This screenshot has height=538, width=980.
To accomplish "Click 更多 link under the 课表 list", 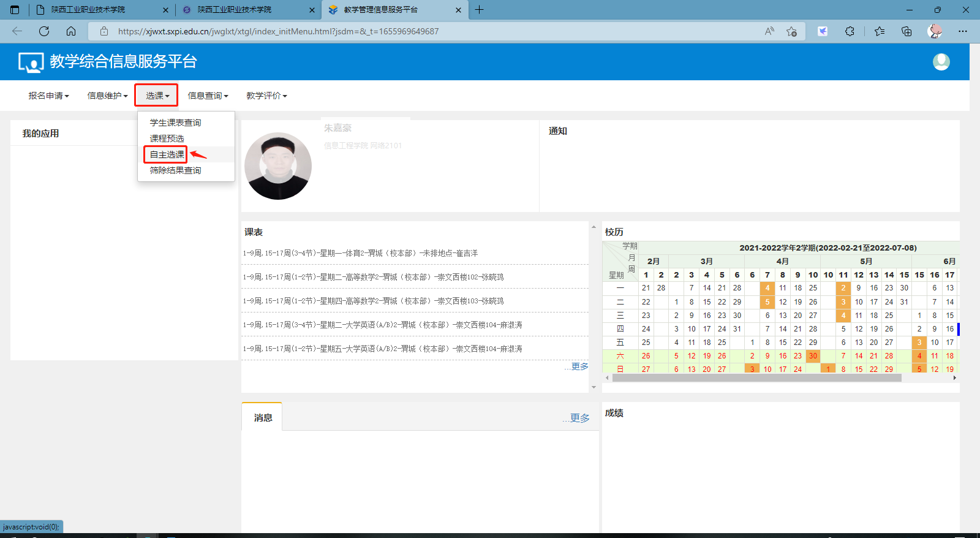I will (x=579, y=366).
